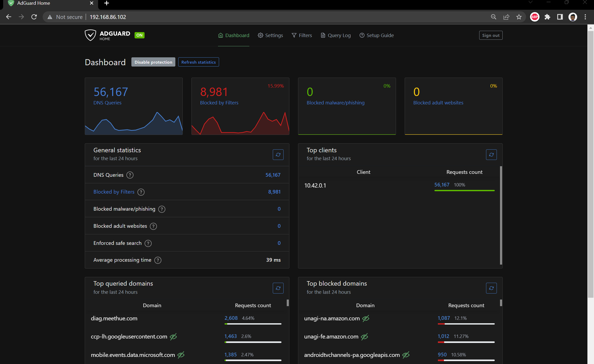This screenshot has width=594, height=364.
Task: Open the Chrome tab search chevron
Action: point(531,2)
